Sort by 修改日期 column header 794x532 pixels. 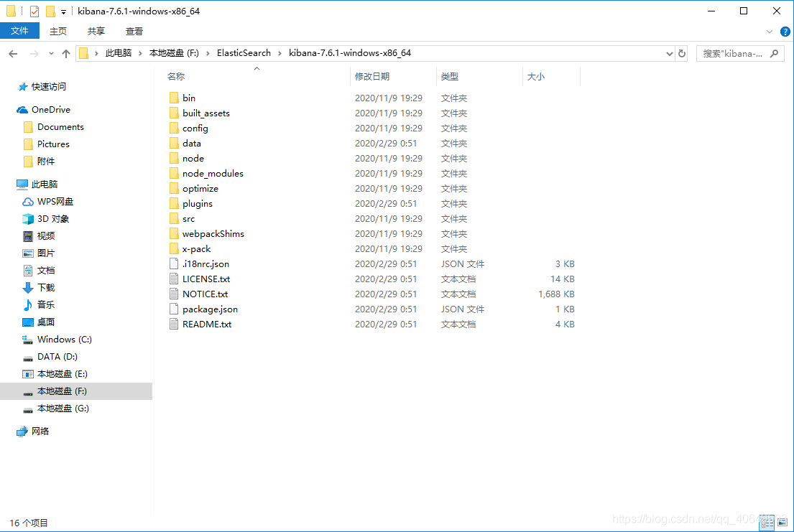pyautogui.click(x=372, y=76)
